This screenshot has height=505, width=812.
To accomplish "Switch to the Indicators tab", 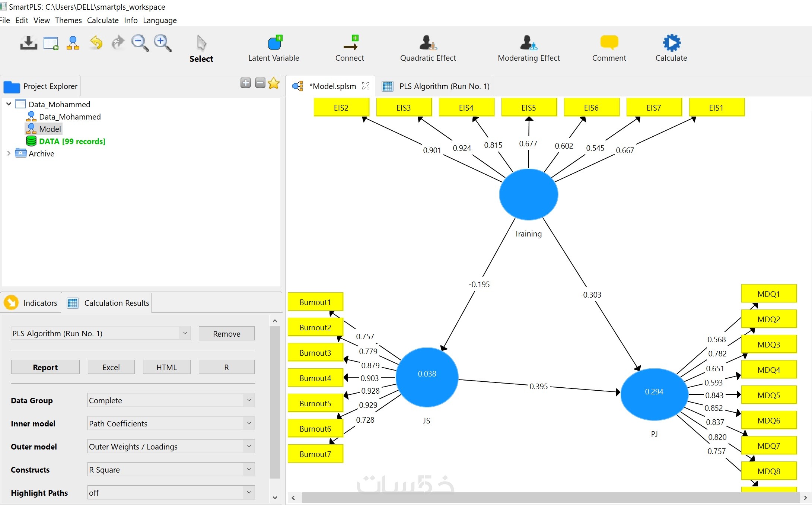I will coord(31,303).
